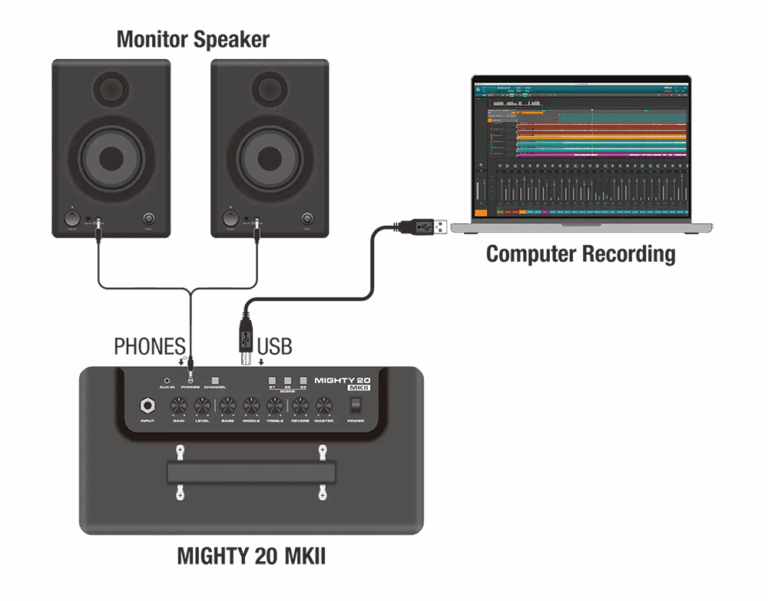The height and width of the screenshot is (601, 768).
Task: Click the MASTER knob on the amp
Action: [324, 406]
